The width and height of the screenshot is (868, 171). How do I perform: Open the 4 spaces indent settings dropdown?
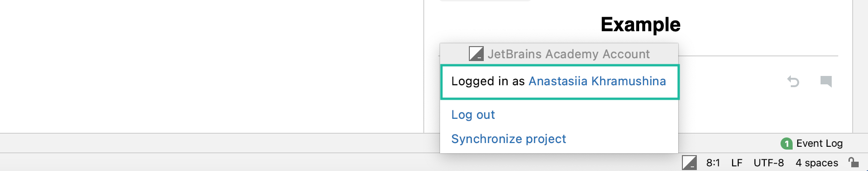(x=817, y=163)
